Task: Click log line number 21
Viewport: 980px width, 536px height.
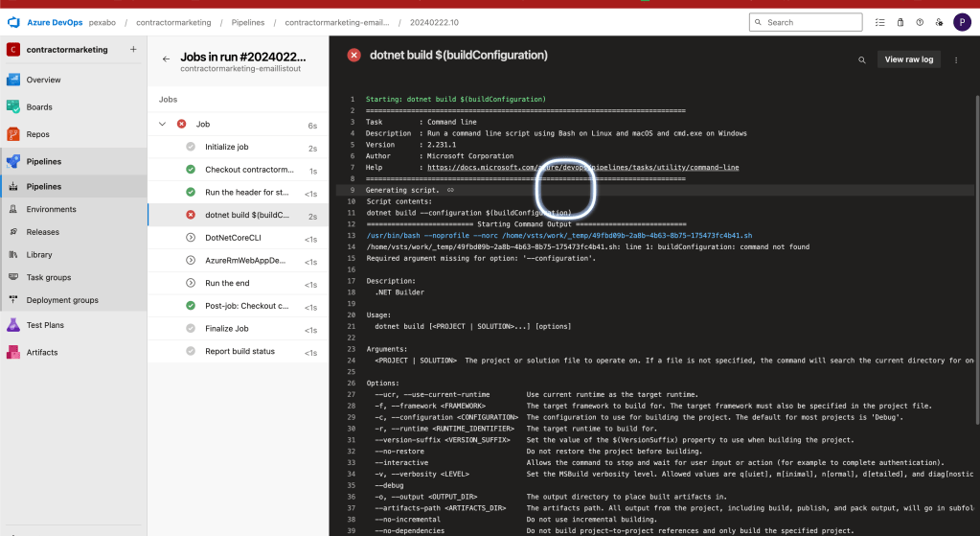Action: [x=352, y=326]
